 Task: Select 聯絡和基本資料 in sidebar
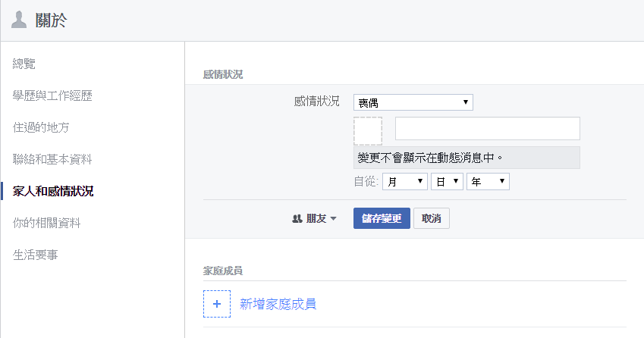point(52,159)
